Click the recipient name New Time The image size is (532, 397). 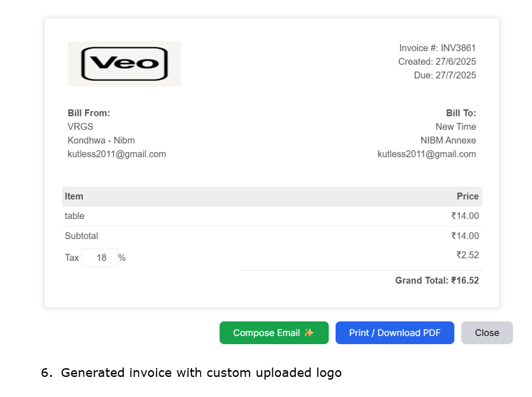[456, 127]
